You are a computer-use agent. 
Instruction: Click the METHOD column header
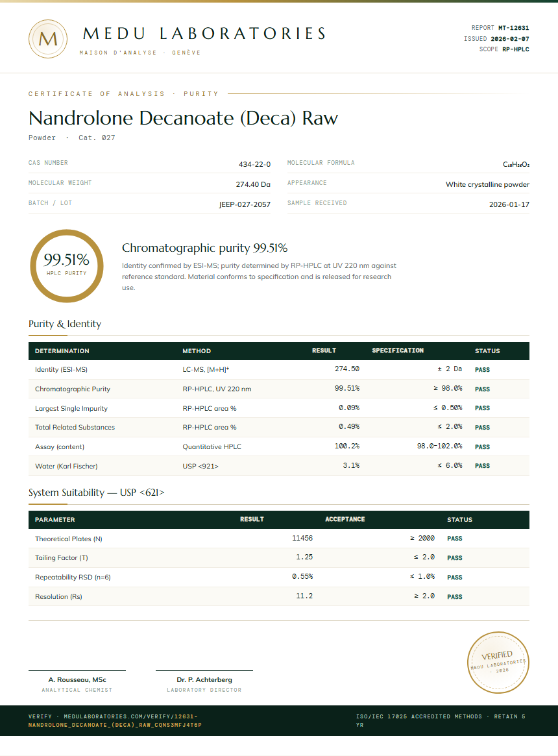point(197,351)
